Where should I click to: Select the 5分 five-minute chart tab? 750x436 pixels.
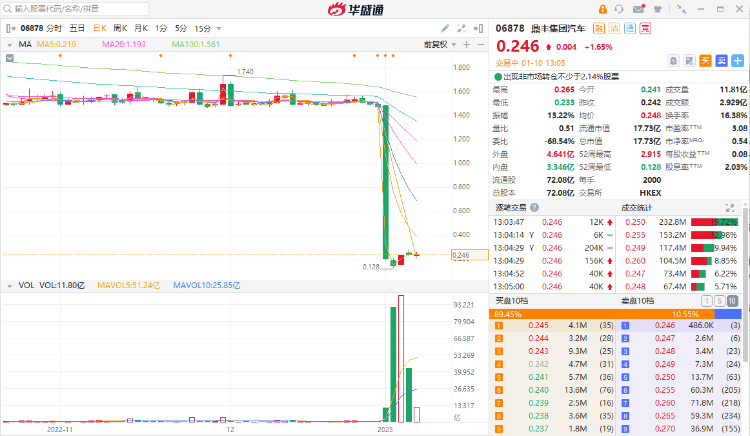[181, 28]
